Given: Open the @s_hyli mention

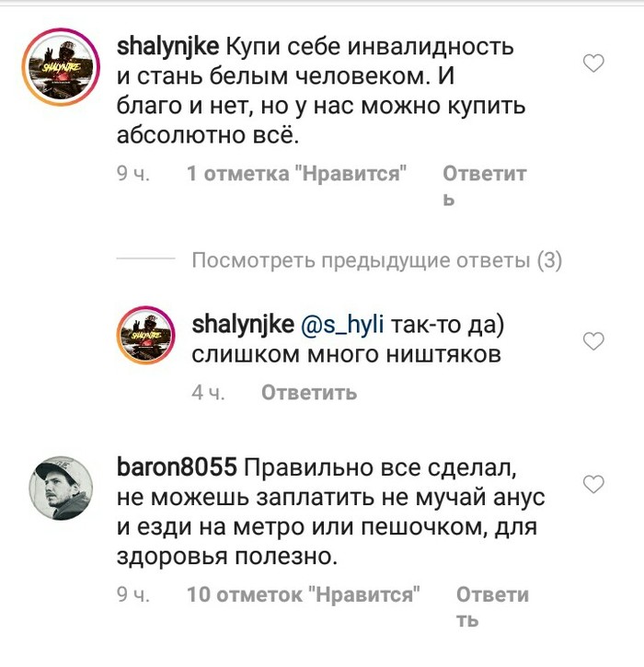Looking at the screenshot, I should (x=342, y=325).
